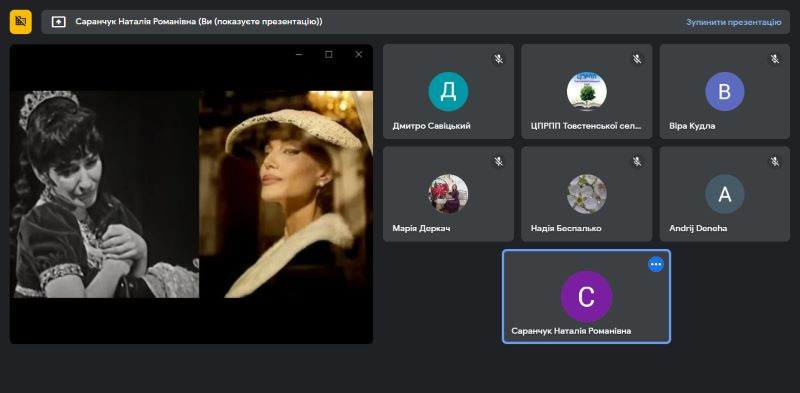Click the color photo with hat in presentation
This screenshot has height=393, width=800.
(x=286, y=194)
